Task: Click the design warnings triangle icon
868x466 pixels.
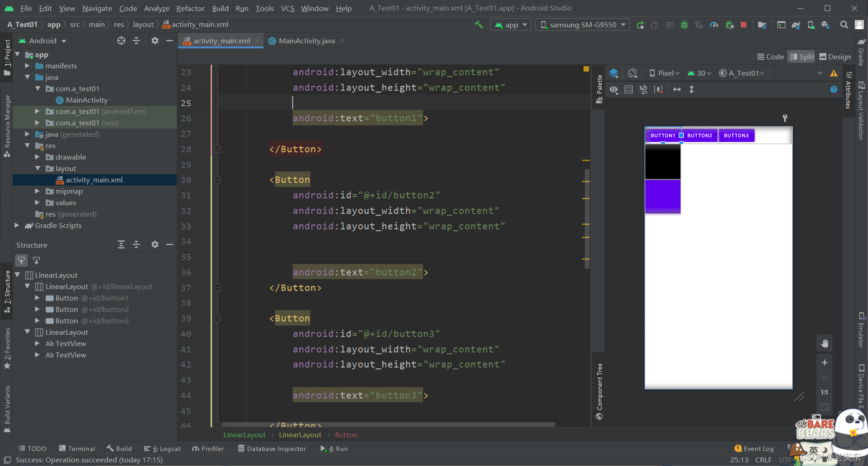Action: (834, 73)
